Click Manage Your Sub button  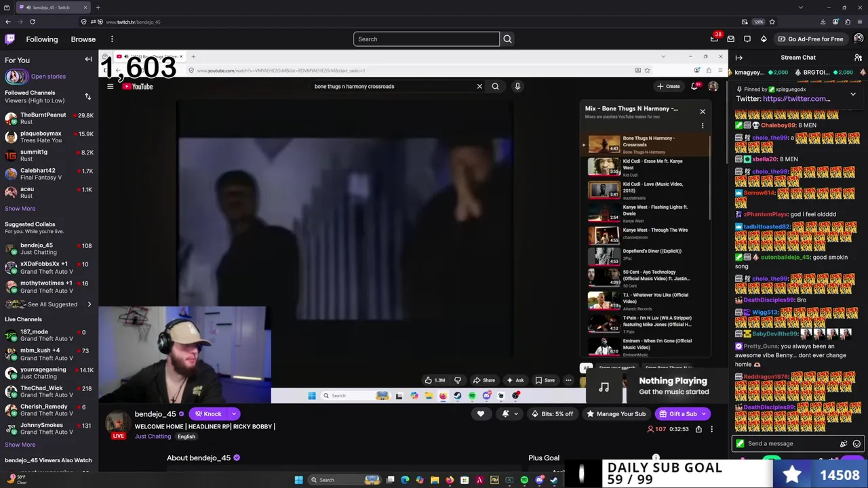pos(616,413)
